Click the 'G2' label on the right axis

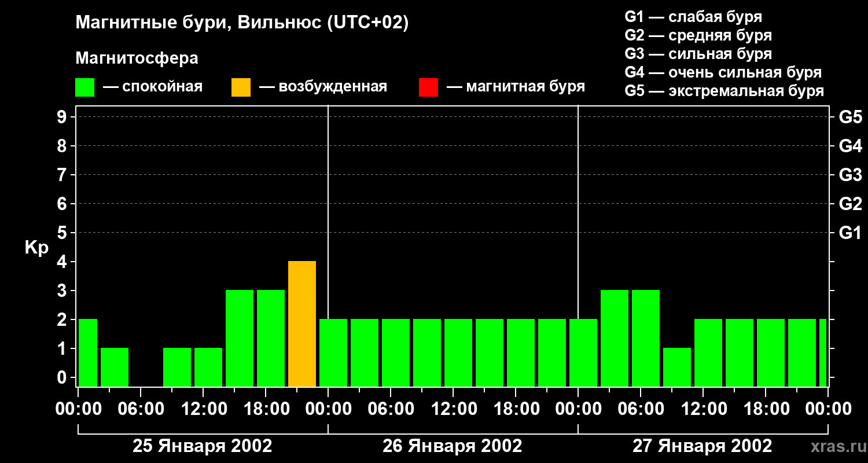coord(851,204)
